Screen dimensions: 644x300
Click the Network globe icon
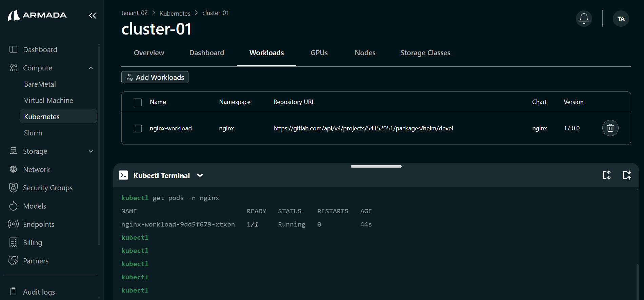point(13,169)
